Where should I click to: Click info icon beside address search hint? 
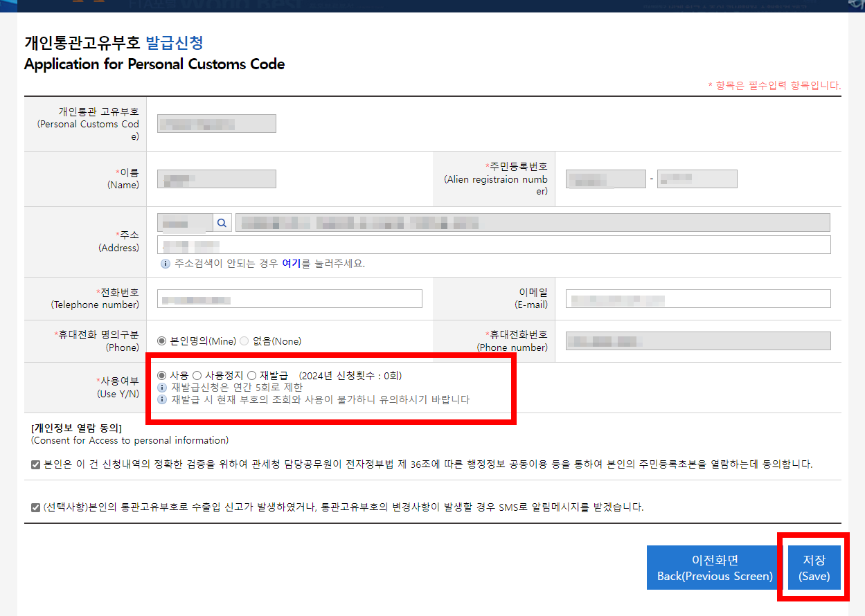165,264
